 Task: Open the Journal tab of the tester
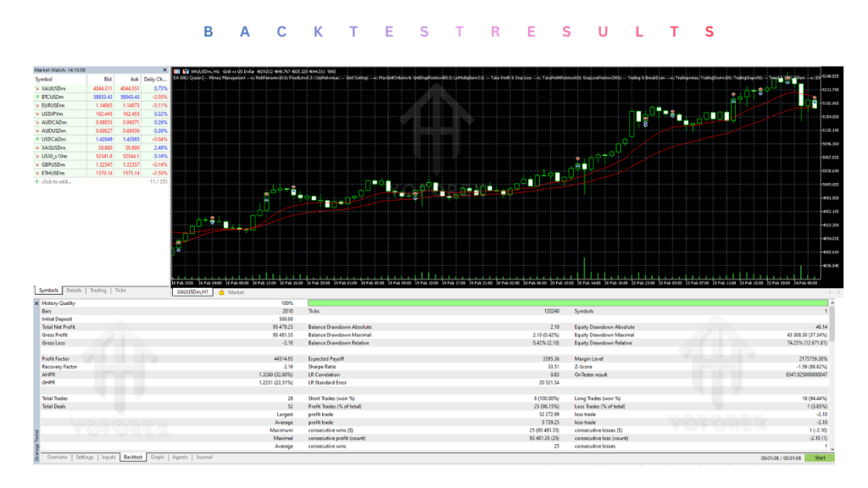coord(203,457)
